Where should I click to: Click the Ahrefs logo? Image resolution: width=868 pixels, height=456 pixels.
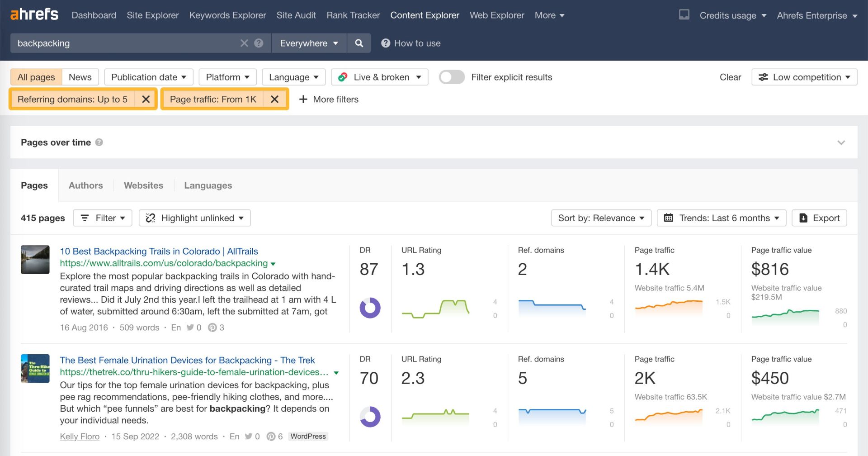[x=34, y=14]
